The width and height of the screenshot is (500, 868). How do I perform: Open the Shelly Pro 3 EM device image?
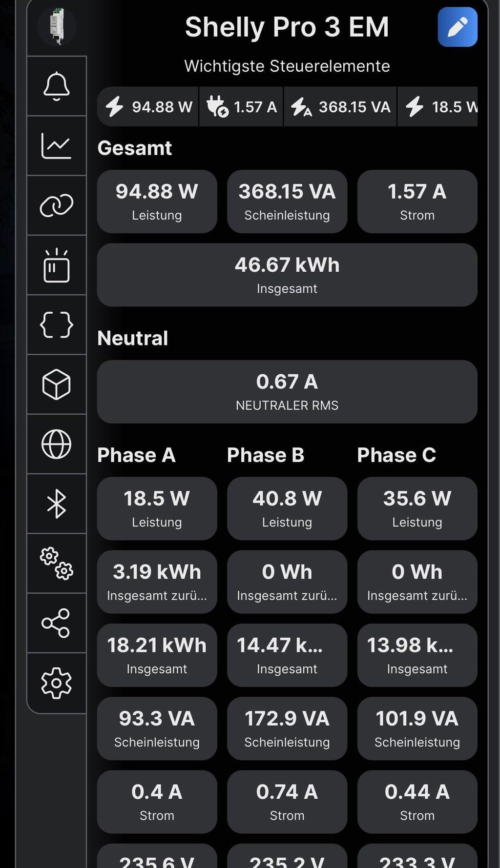coord(57,26)
